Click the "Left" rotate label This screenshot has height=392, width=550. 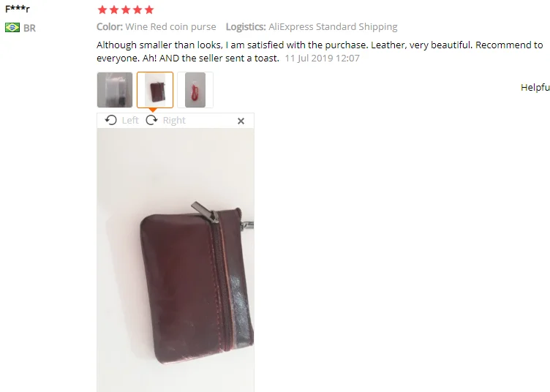tap(130, 120)
